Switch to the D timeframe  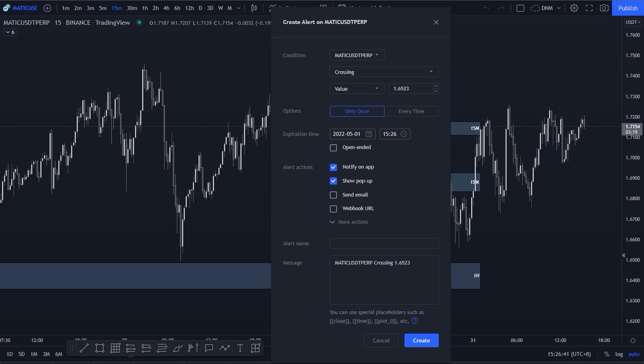pos(200,8)
